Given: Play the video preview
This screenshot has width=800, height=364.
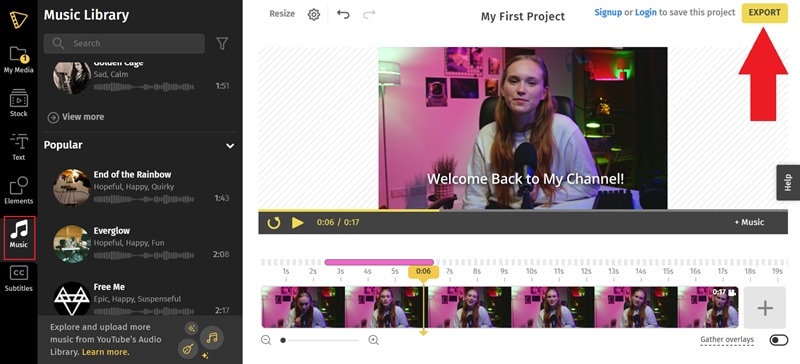Looking at the screenshot, I should [297, 223].
